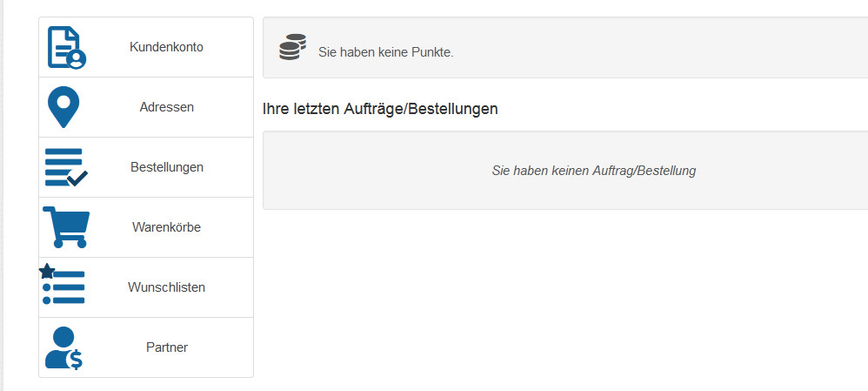Click the "Sie haben keinen Auftrag/Bestellung" message
868x391 pixels.
[594, 171]
